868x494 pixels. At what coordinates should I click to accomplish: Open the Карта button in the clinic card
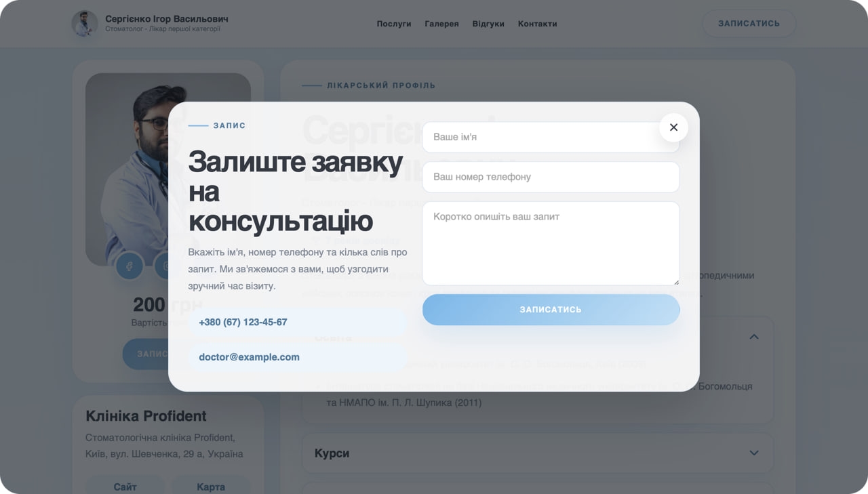211,487
